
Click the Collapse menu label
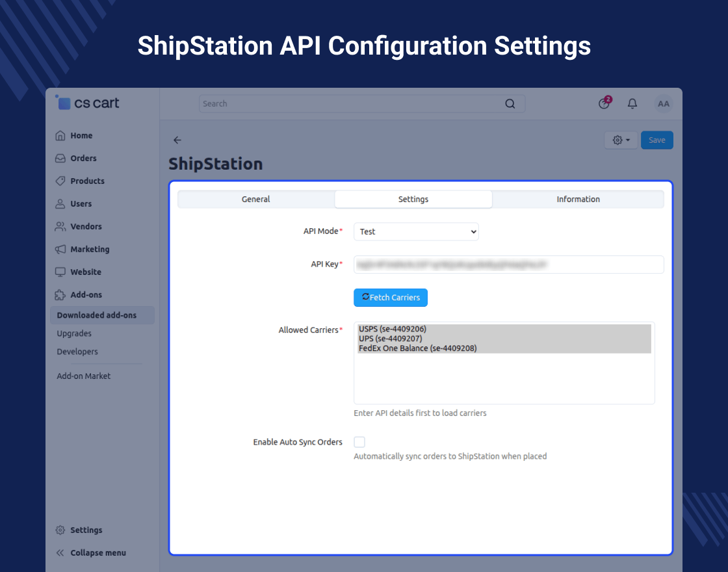click(98, 552)
